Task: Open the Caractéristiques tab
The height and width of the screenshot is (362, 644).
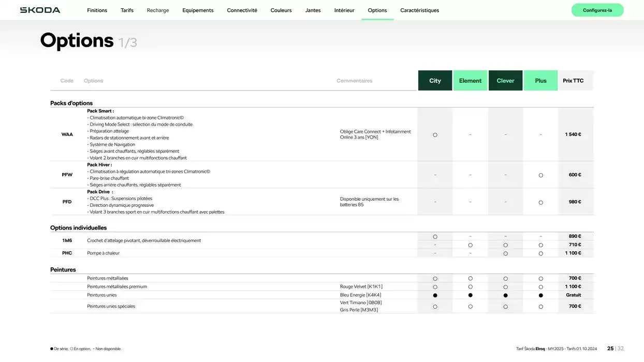Action: [x=419, y=10]
